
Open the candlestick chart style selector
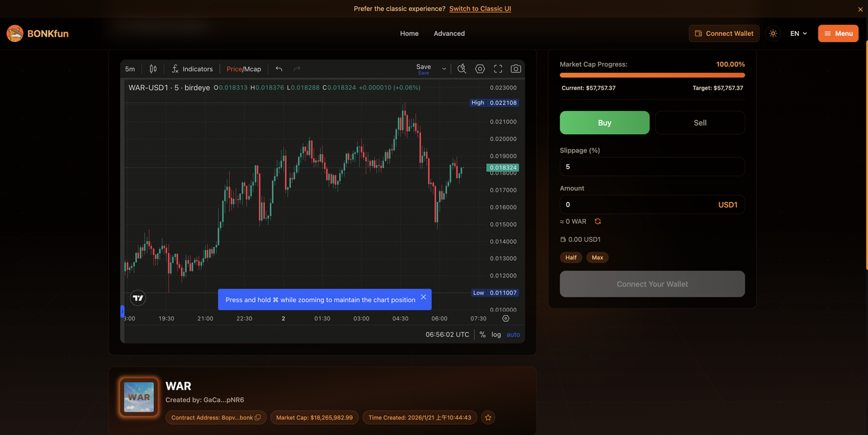point(153,69)
